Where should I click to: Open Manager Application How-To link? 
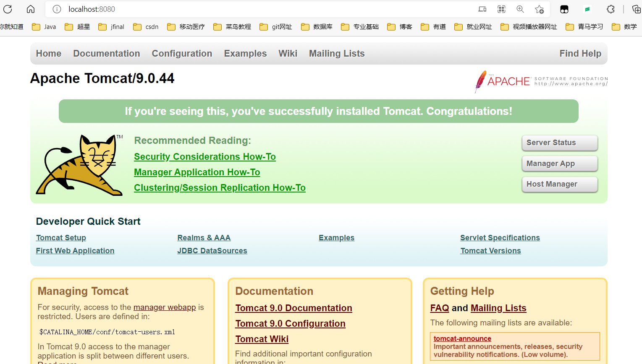[x=197, y=172]
